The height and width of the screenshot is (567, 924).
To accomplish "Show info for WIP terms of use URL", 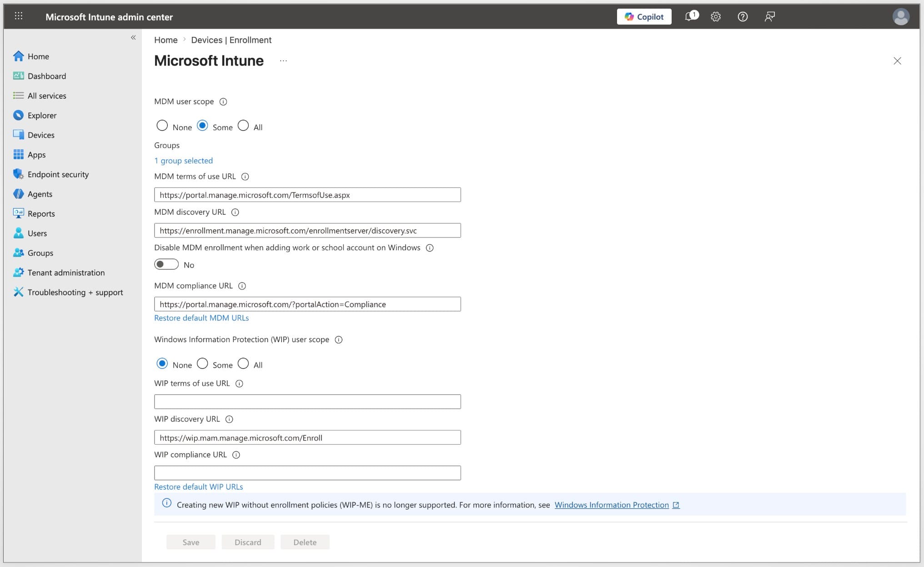I will tap(239, 384).
